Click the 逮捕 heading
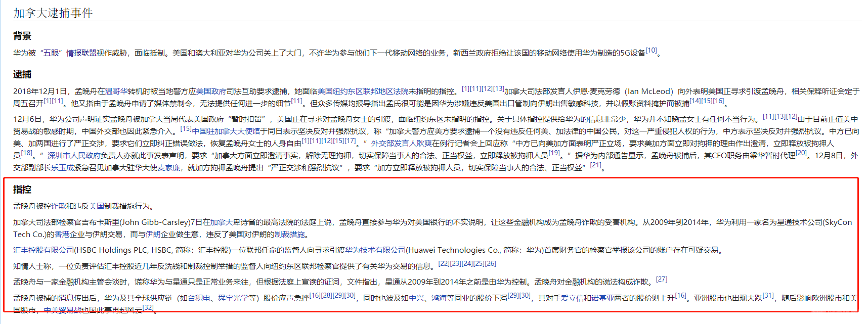Viewport: 868px width, 324px height. (x=22, y=74)
